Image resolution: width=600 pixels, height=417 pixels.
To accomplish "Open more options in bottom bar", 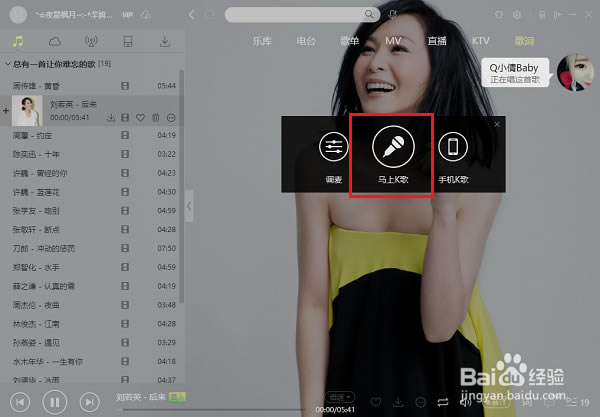I will pos(421,402).
